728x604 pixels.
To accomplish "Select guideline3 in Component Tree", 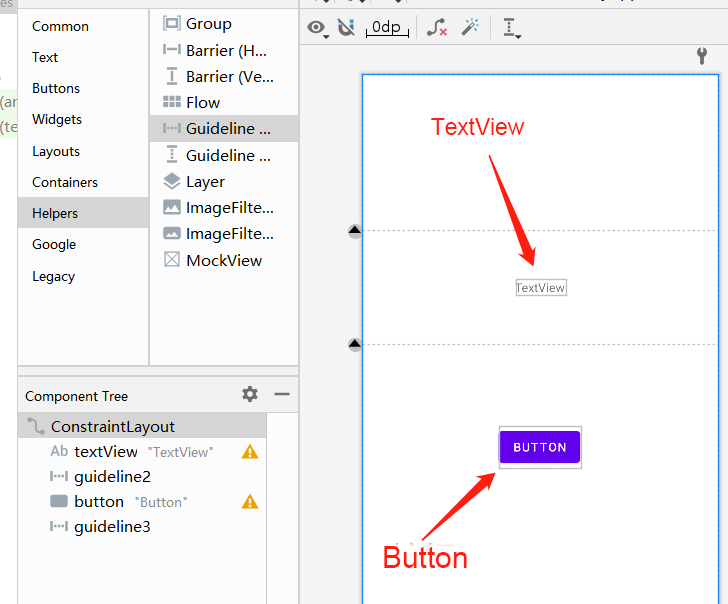I will pos(142,527).
